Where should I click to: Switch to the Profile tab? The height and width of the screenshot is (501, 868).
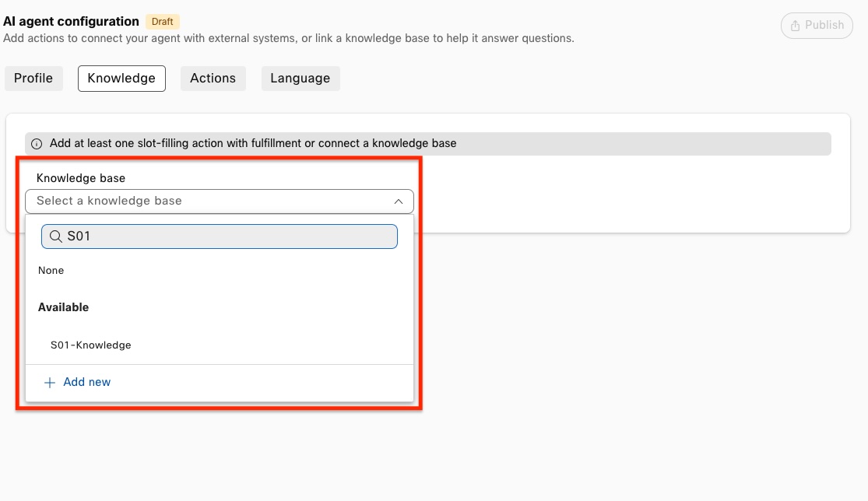pyautogui.click(x=33, y=79)
